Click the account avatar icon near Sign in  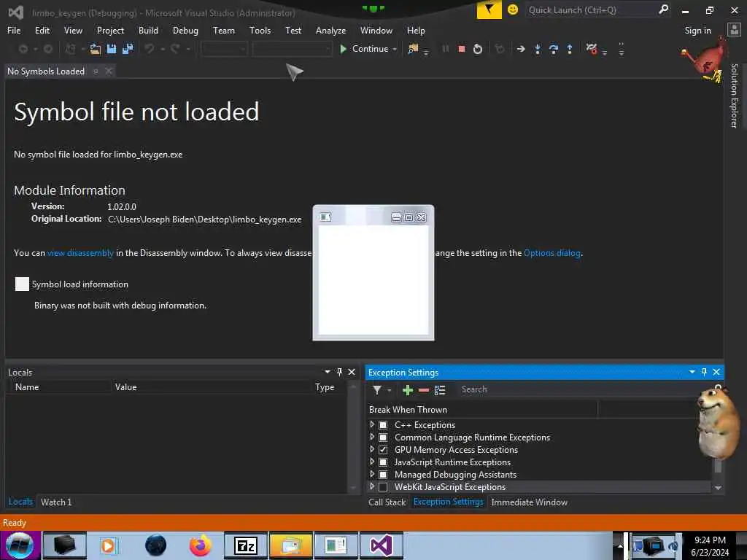pos(734,30)
